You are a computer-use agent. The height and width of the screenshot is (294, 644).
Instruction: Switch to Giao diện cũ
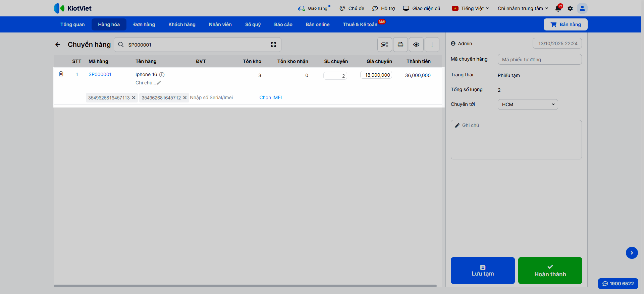pos(422,8)
